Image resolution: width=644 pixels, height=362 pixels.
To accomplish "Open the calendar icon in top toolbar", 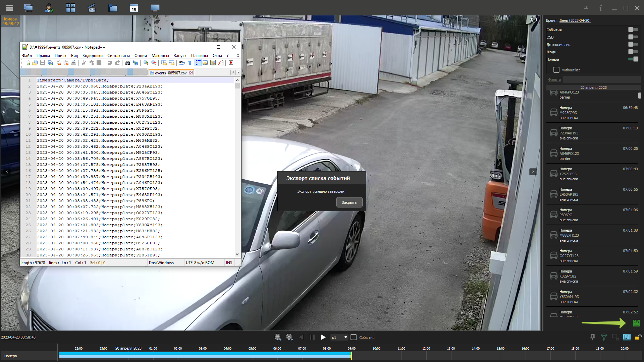I will [134, 8].
